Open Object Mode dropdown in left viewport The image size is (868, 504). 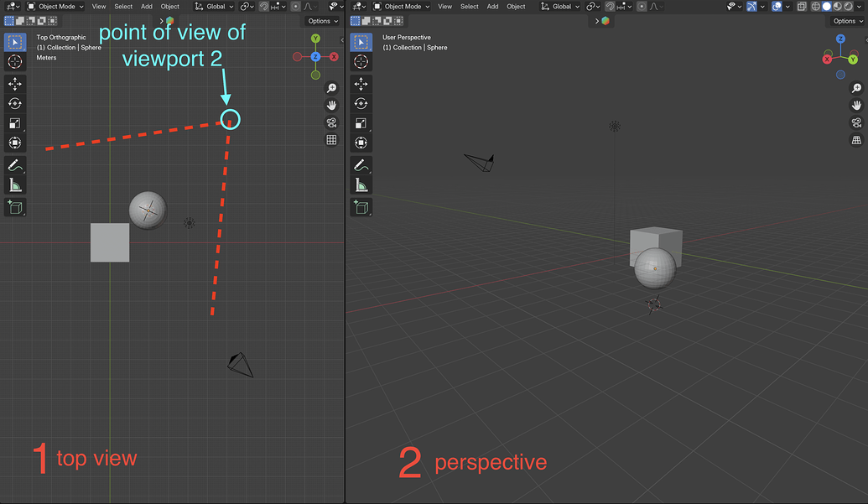tap(55, 7)
